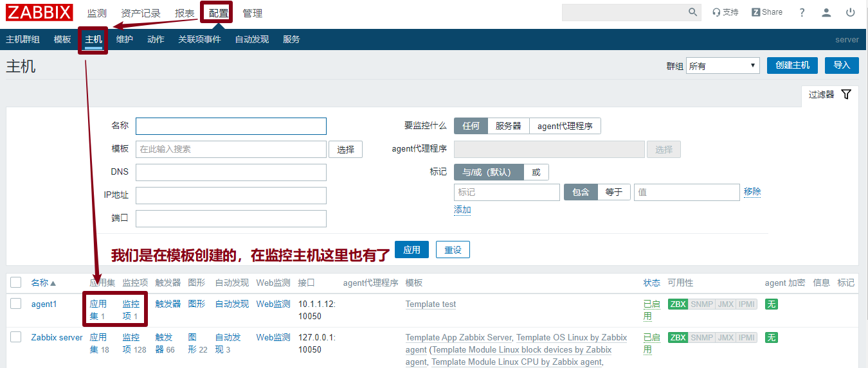Image resolution: width=868 pixels, height=368 pixels.
Task: Open the 配置 top menu
Action: [x=218, y=13]
